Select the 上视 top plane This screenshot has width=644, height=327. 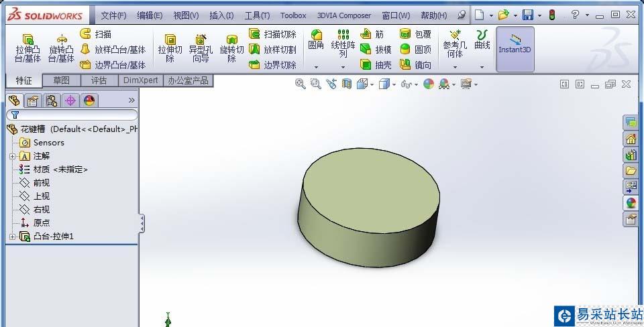35,196
